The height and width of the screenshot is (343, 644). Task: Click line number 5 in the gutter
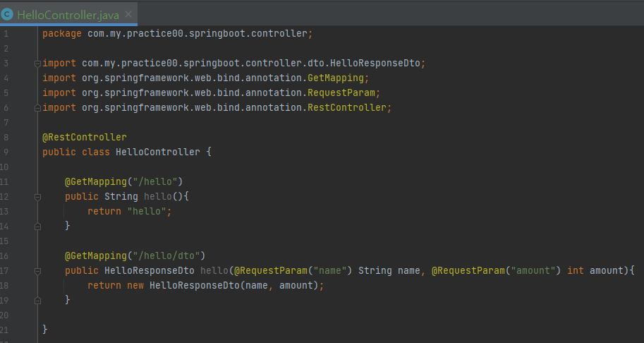coord(6,93)
